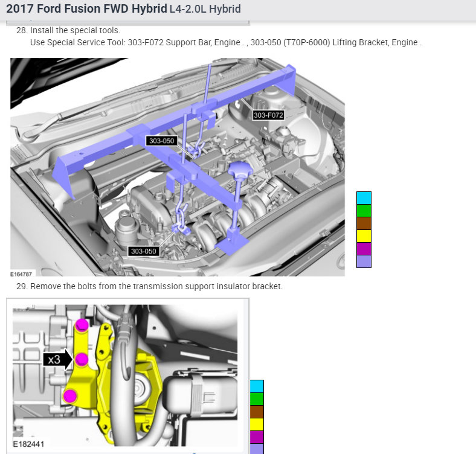Viewport: 476px width, 454px height.
Task: Choose magenta swatch next to bracket illustration
Action: pyautogui.click(x=257, y=437)
